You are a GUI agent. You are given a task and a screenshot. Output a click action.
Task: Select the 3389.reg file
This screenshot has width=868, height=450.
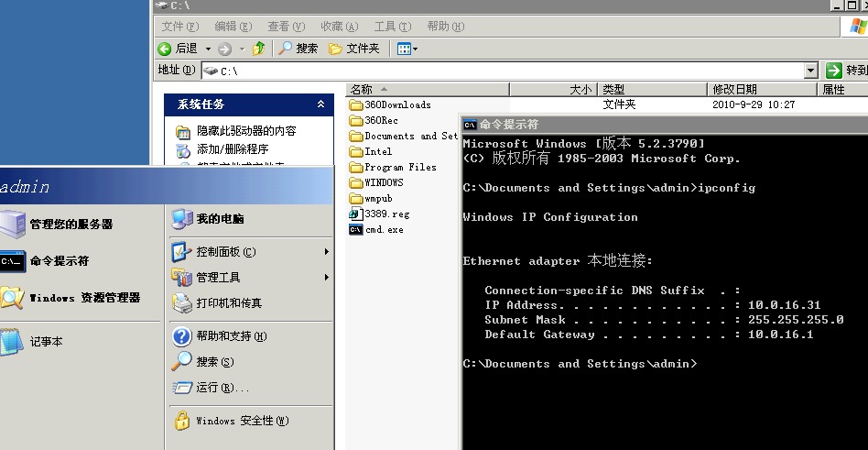click(x=380, y=214)
